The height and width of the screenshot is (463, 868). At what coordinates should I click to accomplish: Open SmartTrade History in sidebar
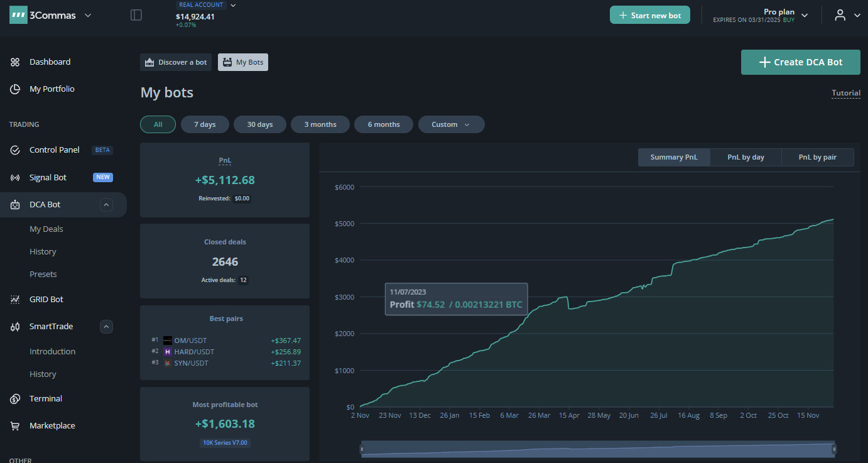coord(43,374)
